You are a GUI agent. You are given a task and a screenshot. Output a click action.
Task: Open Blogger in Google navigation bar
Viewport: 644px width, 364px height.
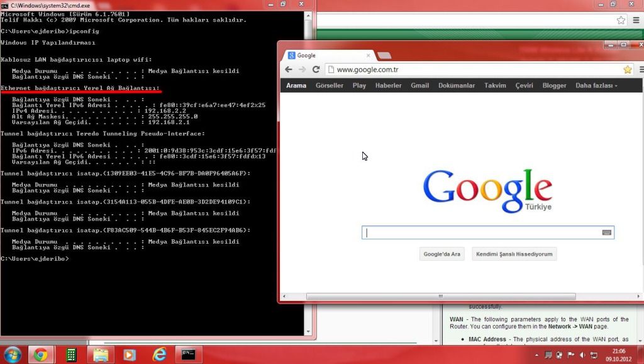pyautogui.click(x=554, y=86)
